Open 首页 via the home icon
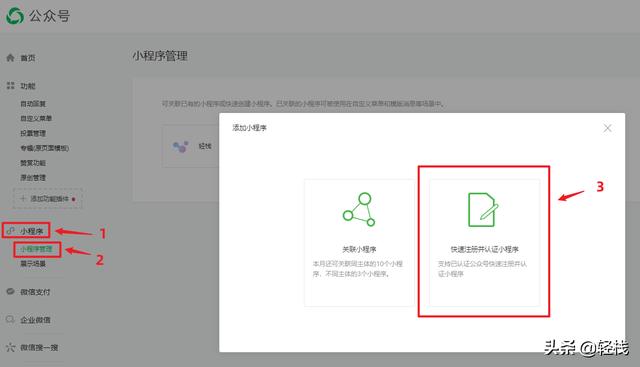Viewport: 640px width, 367px height. click(10, 58)
